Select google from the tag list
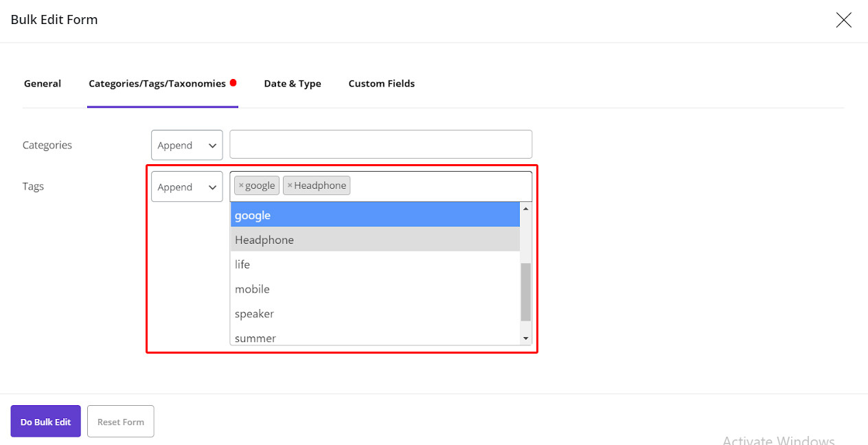 pyautogui.click(x=375, y=216)
